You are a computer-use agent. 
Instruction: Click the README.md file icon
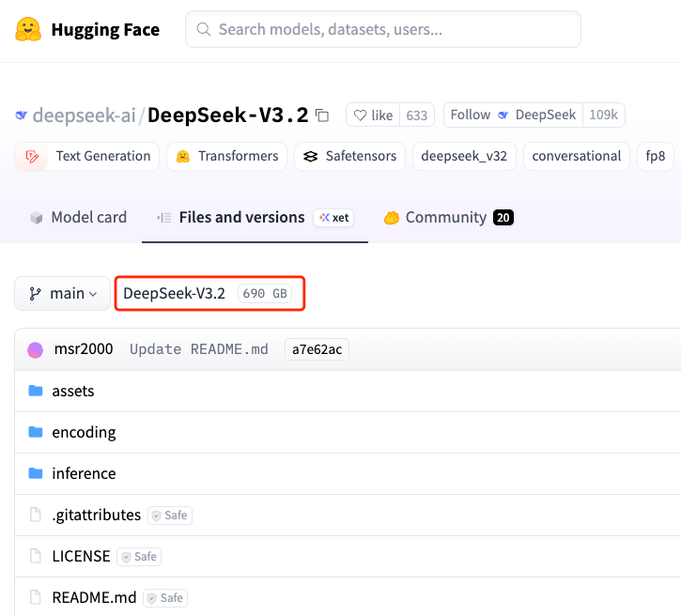tap(35, 597)
